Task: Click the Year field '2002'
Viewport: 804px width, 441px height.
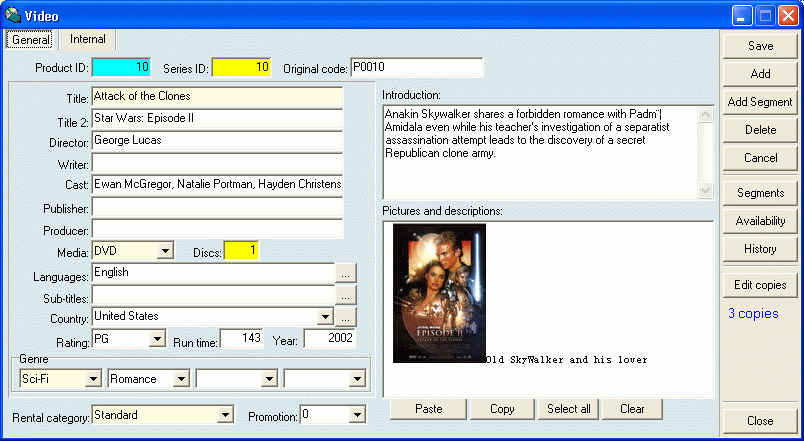Action: point(329,338)
